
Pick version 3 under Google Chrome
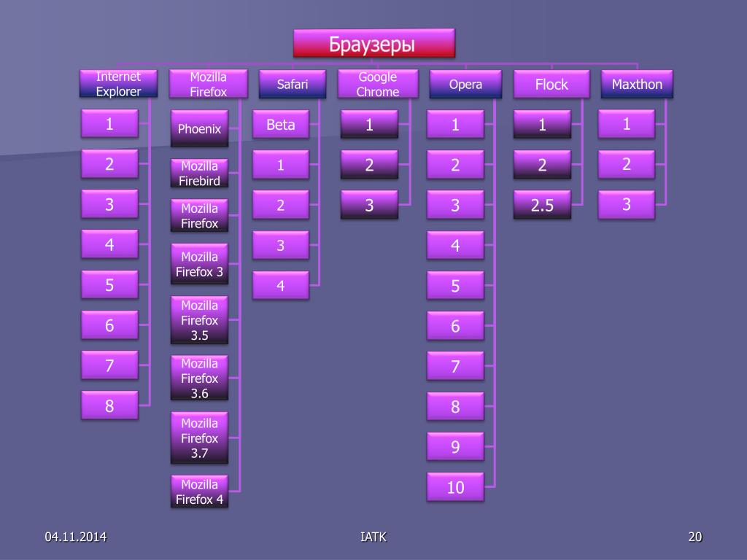[x=369, y=205]
